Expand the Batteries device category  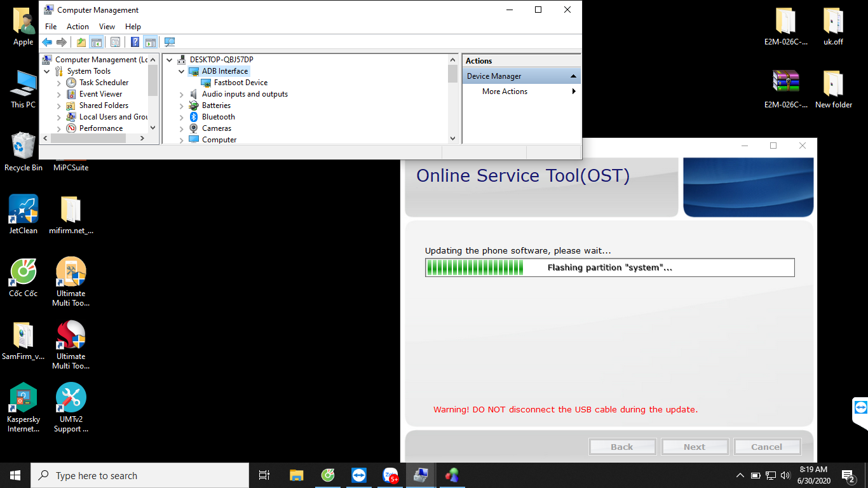coord(181,105)
